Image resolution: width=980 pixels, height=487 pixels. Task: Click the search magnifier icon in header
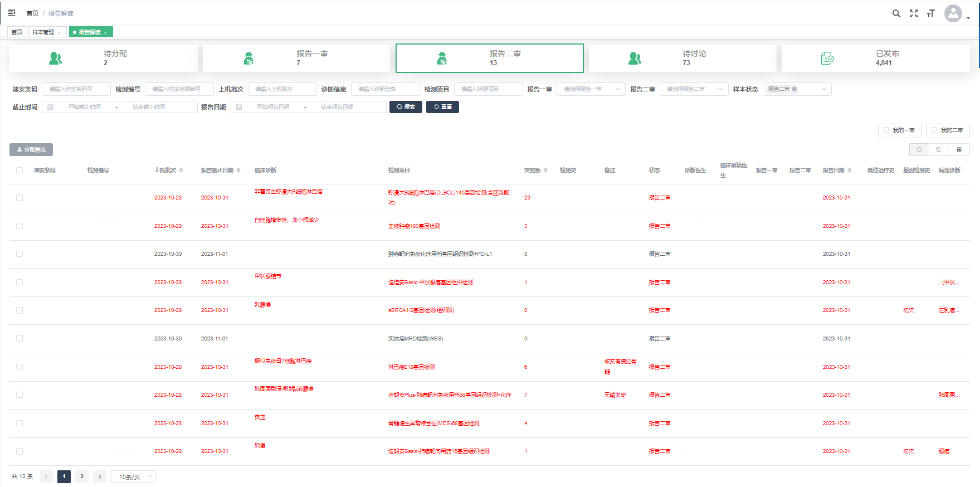click(896, 13)
